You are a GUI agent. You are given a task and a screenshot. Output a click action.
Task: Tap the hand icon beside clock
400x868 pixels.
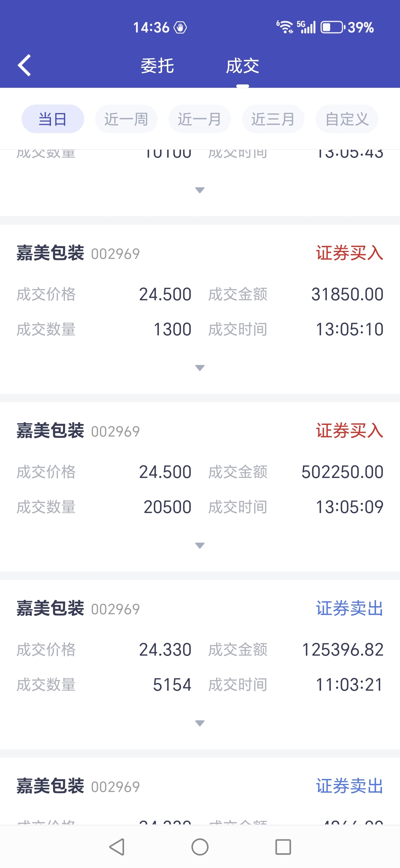180,27
